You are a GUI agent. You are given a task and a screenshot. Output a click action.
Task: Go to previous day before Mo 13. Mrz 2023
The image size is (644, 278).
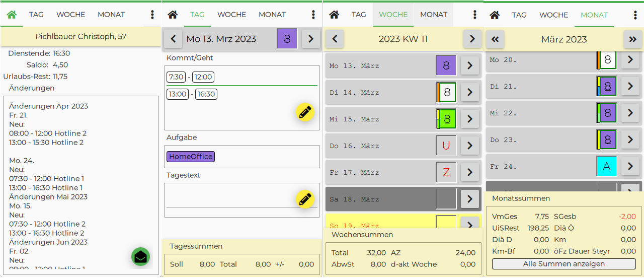point(173,39)
